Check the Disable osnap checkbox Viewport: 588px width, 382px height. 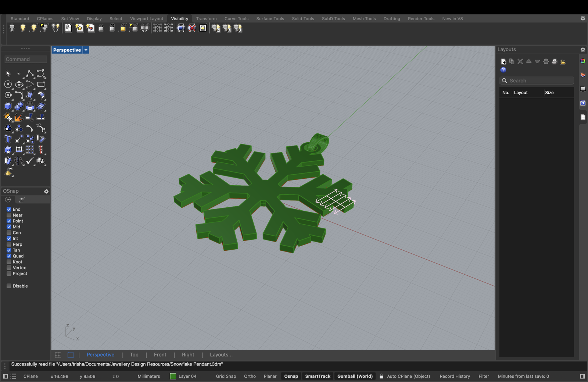tap(9, 286)
